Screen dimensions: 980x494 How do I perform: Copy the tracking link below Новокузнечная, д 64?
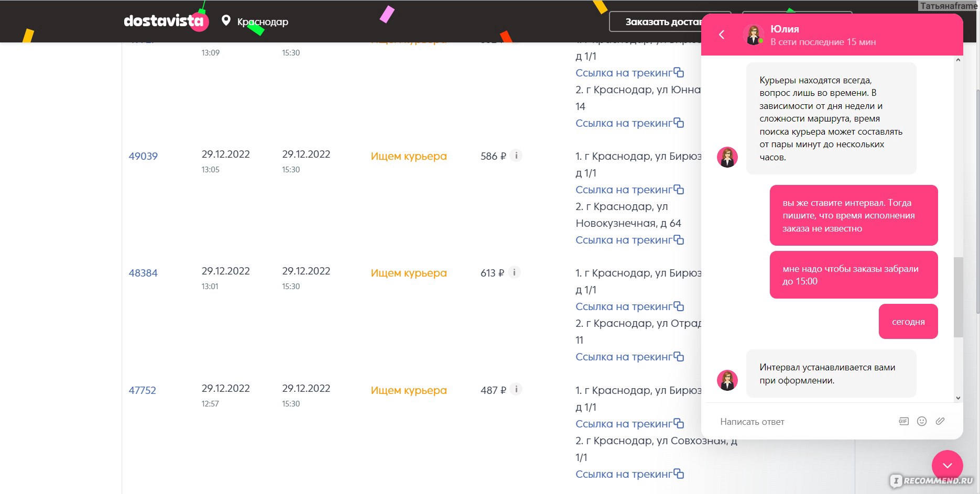coord(679,240)
